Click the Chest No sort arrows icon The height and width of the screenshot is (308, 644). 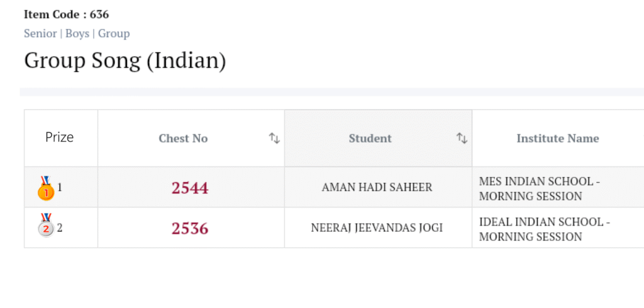click(x=274, y=138)
